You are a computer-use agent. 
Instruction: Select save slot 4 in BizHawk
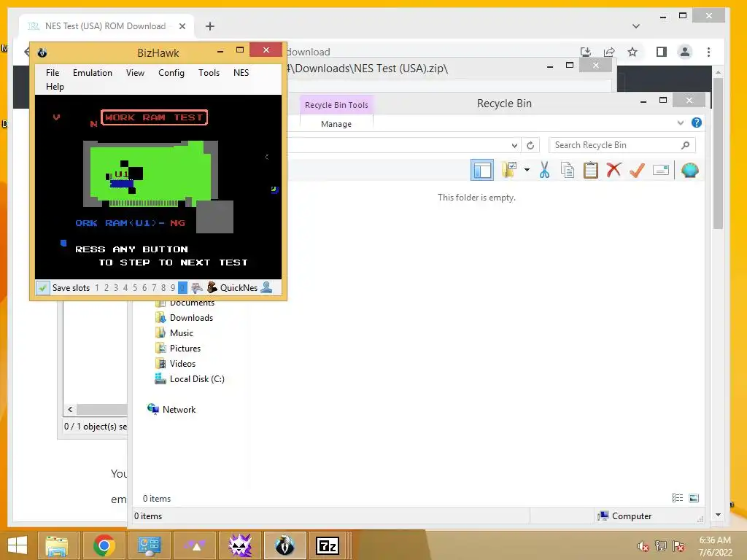coord(125,287)
